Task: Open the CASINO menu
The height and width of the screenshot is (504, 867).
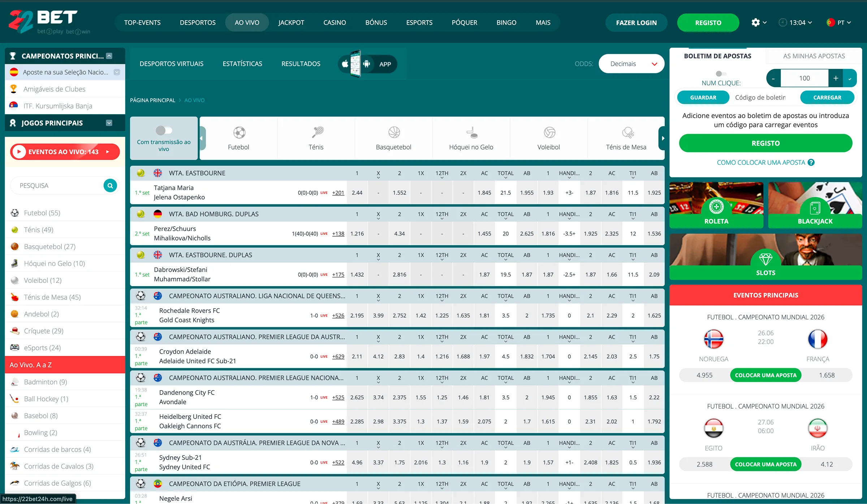Action: point(335,22)
